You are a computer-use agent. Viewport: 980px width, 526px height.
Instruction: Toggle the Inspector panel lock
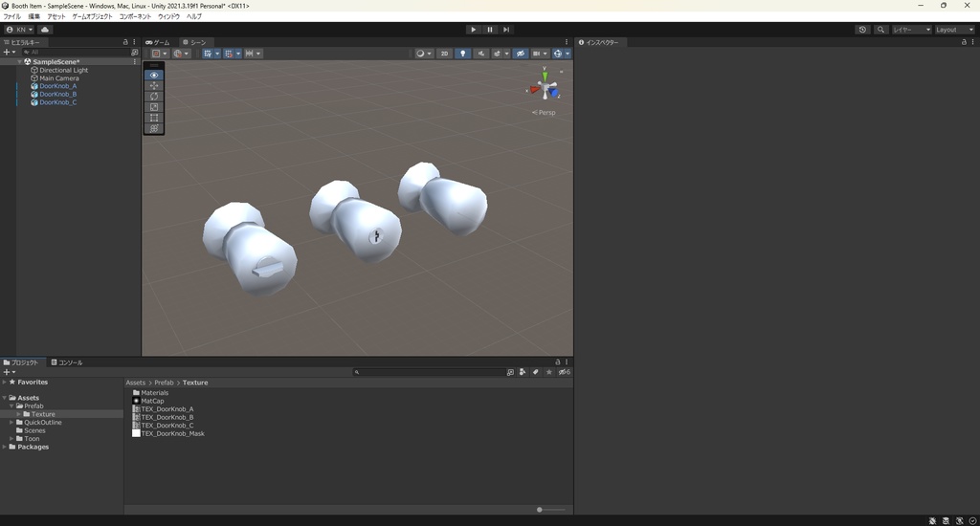(963, 42)
